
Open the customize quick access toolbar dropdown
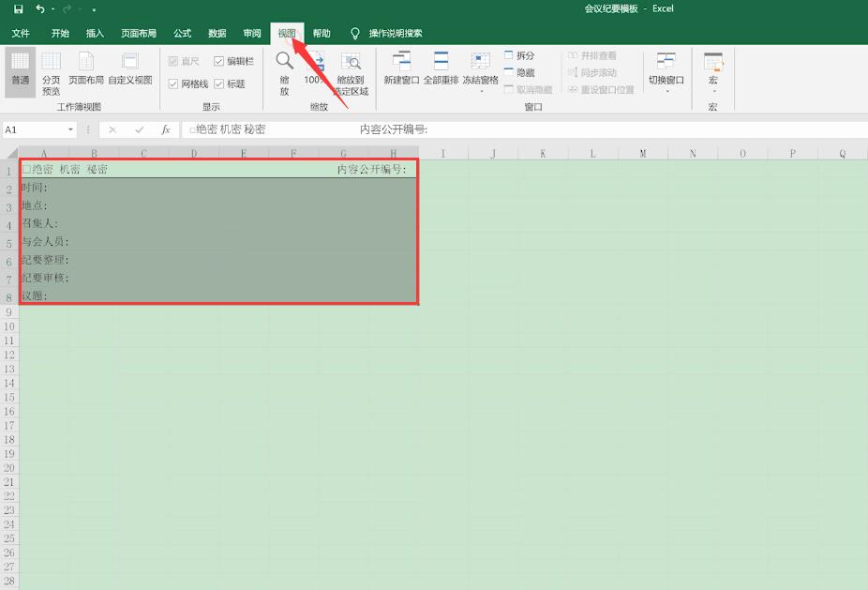click(x=94, y=10)
